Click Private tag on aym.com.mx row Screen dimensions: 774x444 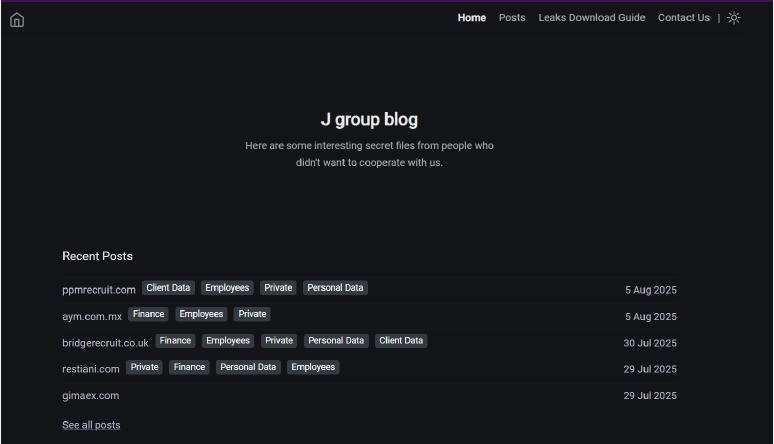[x=252, y=314]
